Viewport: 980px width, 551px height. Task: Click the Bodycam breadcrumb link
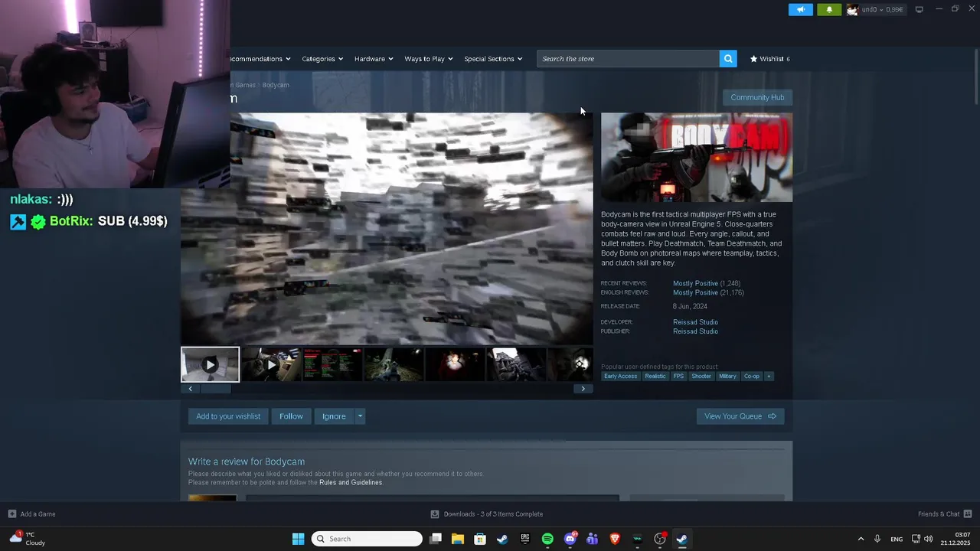coord(276,85)
